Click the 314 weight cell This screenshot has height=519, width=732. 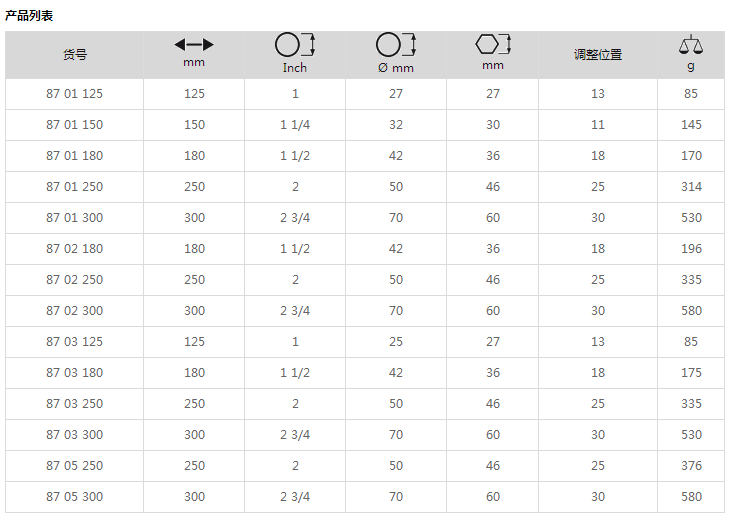691,187
